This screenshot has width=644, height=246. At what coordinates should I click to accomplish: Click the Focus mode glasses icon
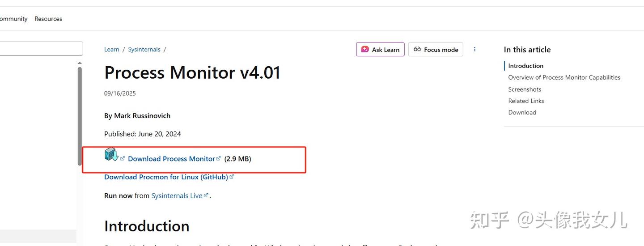417,49
